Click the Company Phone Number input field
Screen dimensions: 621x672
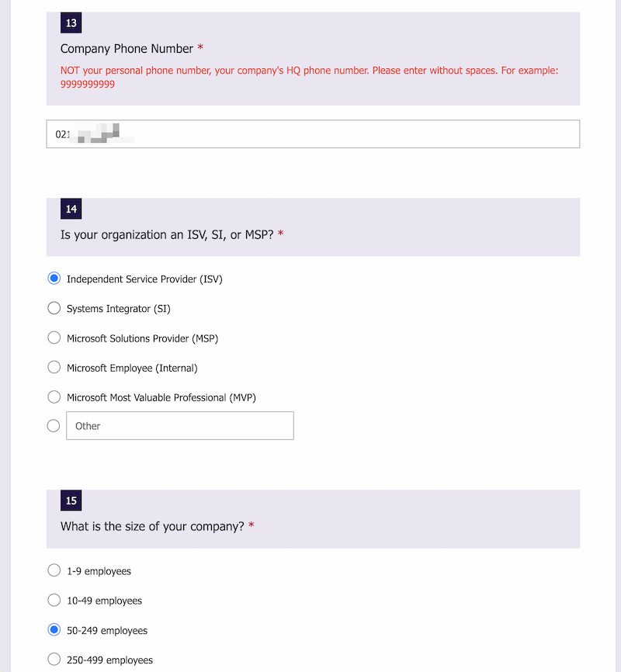[x=313, y=133]
